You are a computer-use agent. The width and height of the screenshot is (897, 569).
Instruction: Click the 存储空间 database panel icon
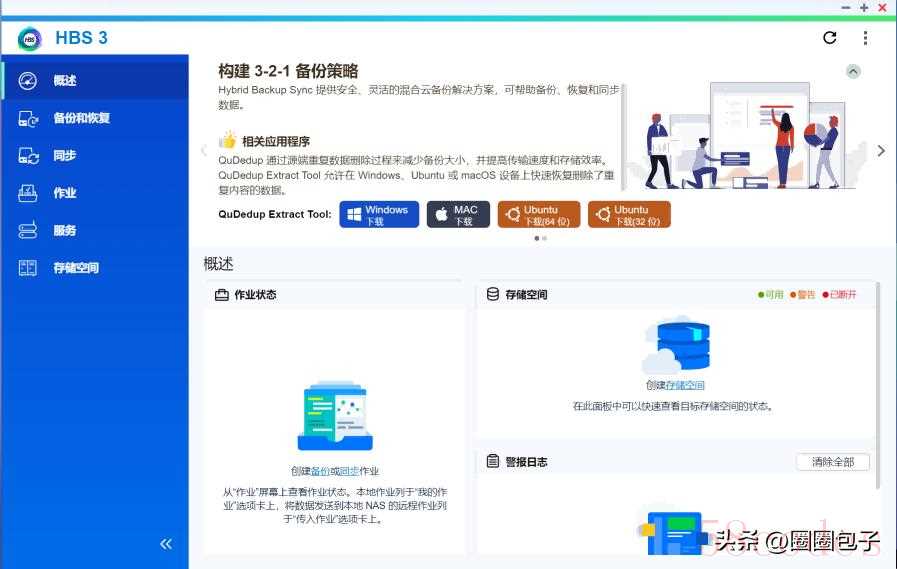pos(493,294)
